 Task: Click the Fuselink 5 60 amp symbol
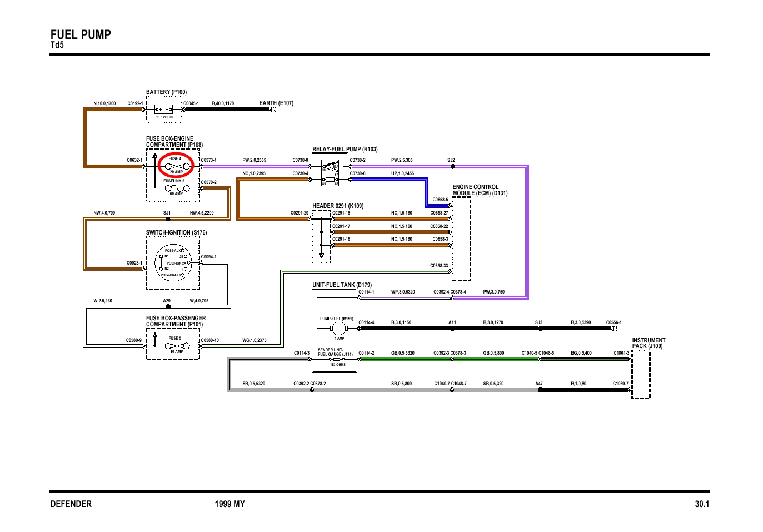pos(176,188)
